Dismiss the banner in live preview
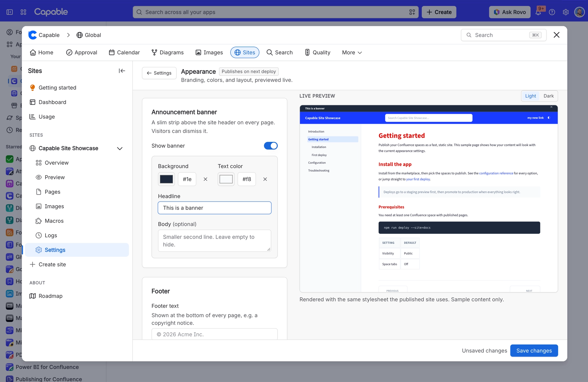The image size is (588, 382). (x=552, y=107)
